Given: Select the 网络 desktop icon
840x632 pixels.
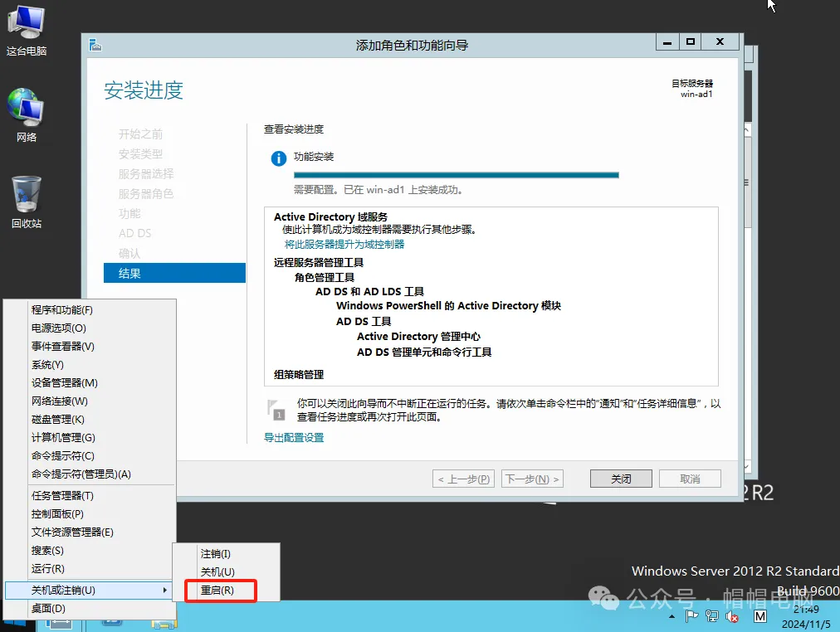Looking at the screenshot, I should point(26,114).
